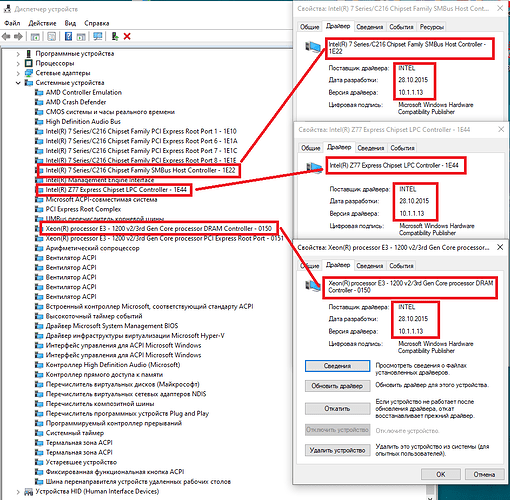
Task: Collapse the Системные устройства node
Action: pos(18,83)
